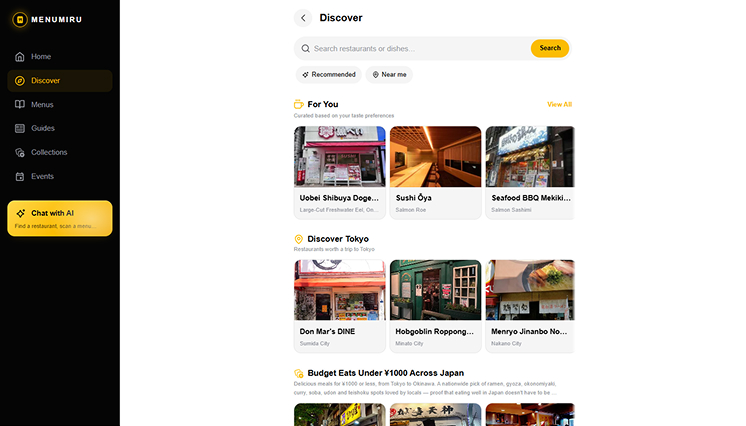The height and width of the screenshot is (426, 746).
Task: Open the Events page
Action: click(x=60, y=177)
